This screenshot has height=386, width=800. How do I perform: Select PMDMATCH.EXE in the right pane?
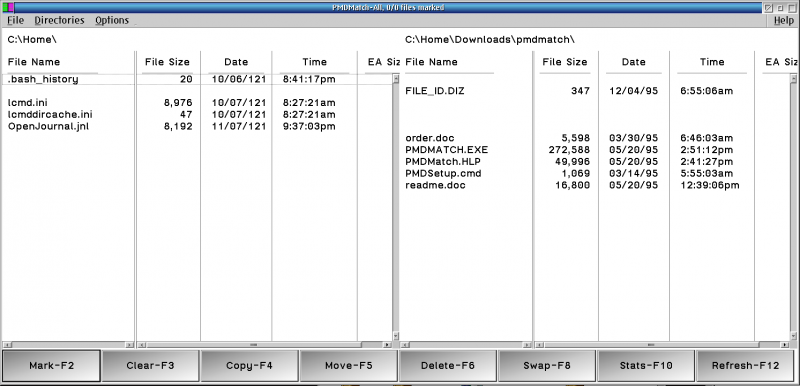pos(446,150)
